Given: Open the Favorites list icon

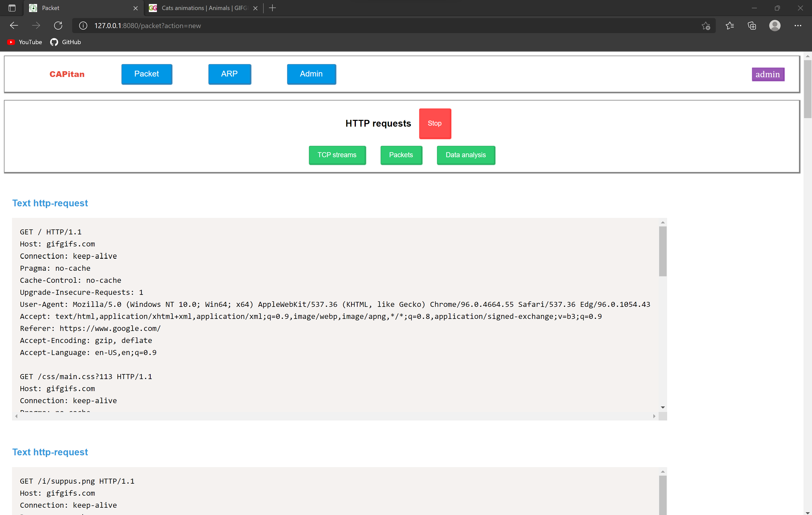Looking at the screenshot, I should [x=729, y=26].
